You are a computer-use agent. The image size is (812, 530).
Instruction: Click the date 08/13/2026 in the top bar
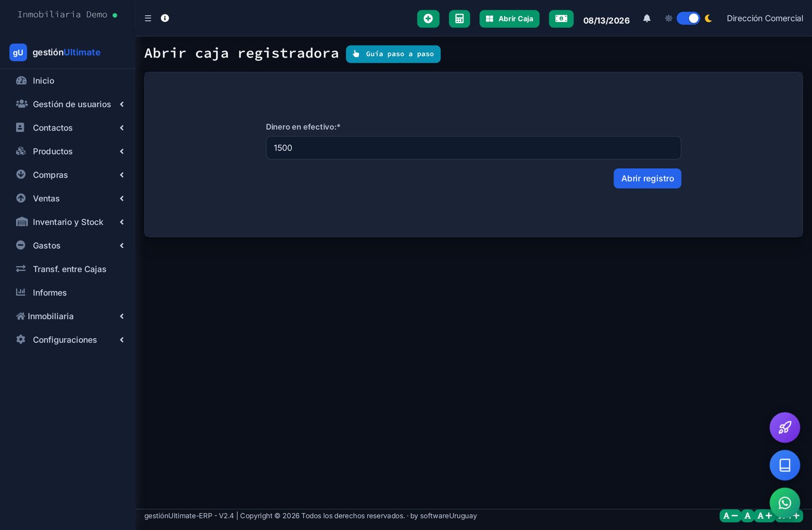[607, 20]
